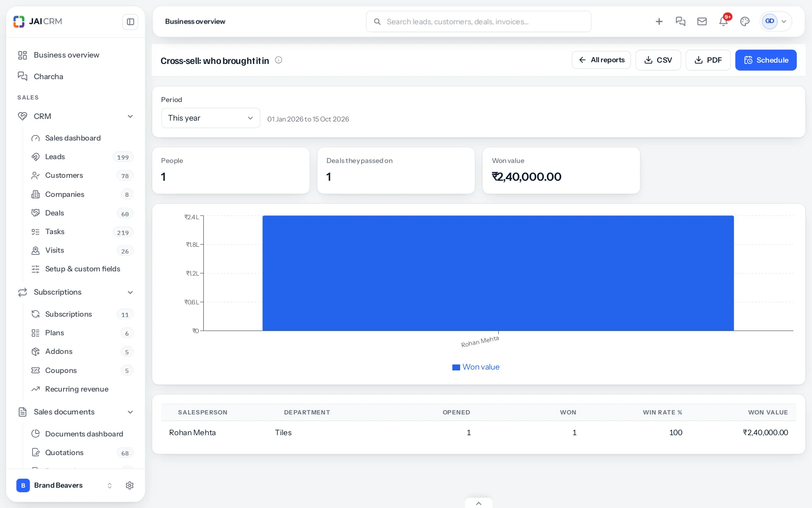Open the theme palette icon
The image size is (812, 508).
pos(745,22)
